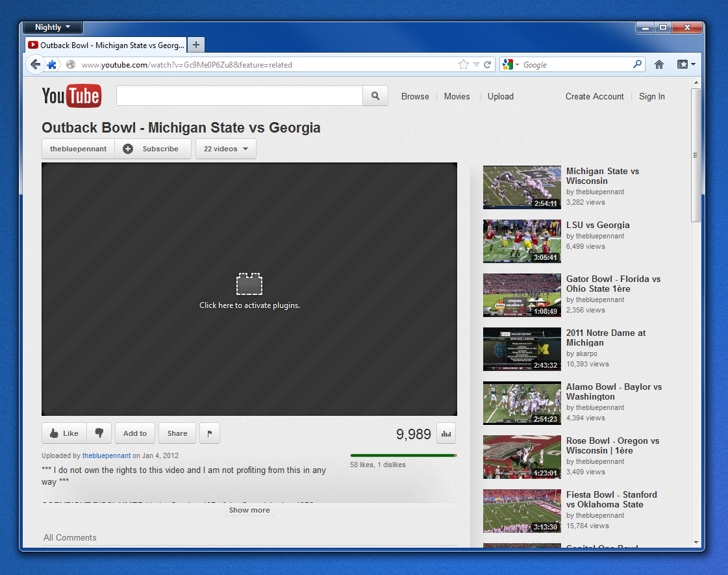Subscribe to thebluepennant channel
The height and width of the screenshot is (575, 728).
tap(153, 149)
